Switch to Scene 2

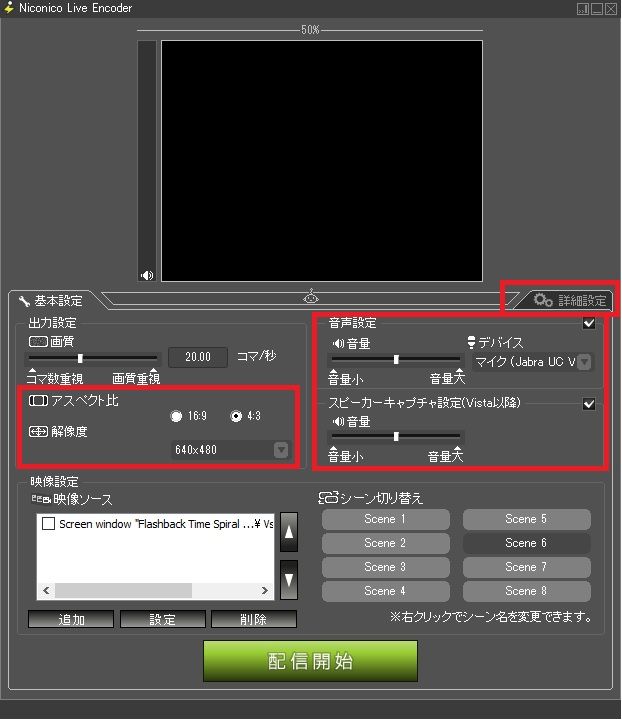(386, 543)
